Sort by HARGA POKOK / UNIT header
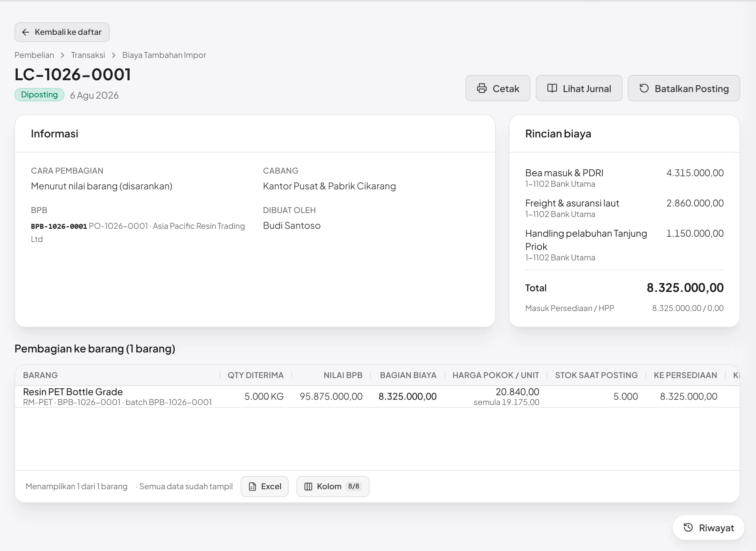The width and height of the screenshot is (756, 551). click(x=496, y=375)
